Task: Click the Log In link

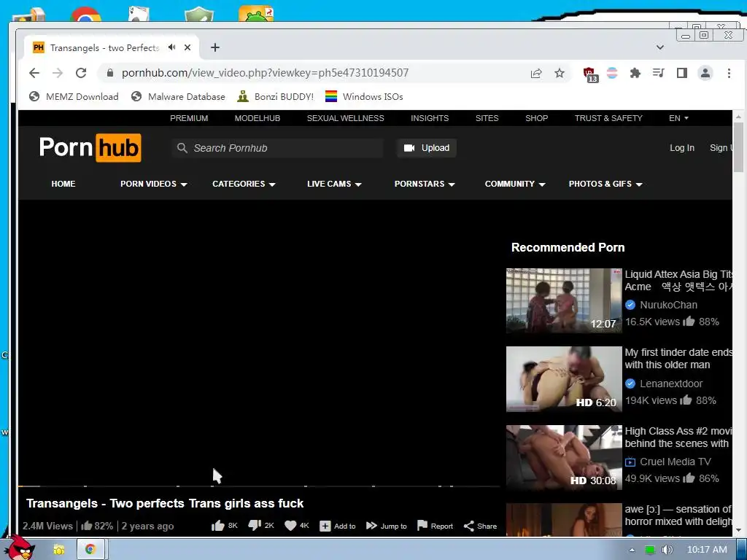Action: [682, 148]
